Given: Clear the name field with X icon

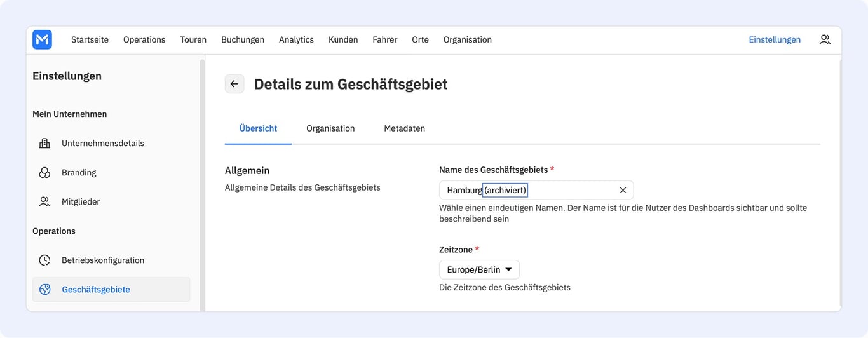Looking at the screenshot, I should tap(623, 190).
